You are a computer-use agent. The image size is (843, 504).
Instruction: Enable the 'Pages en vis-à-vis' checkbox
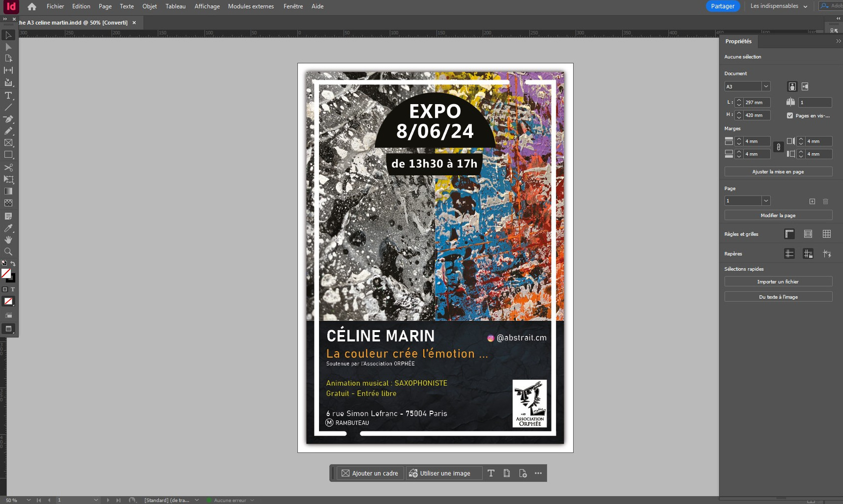tap(790, 115)
